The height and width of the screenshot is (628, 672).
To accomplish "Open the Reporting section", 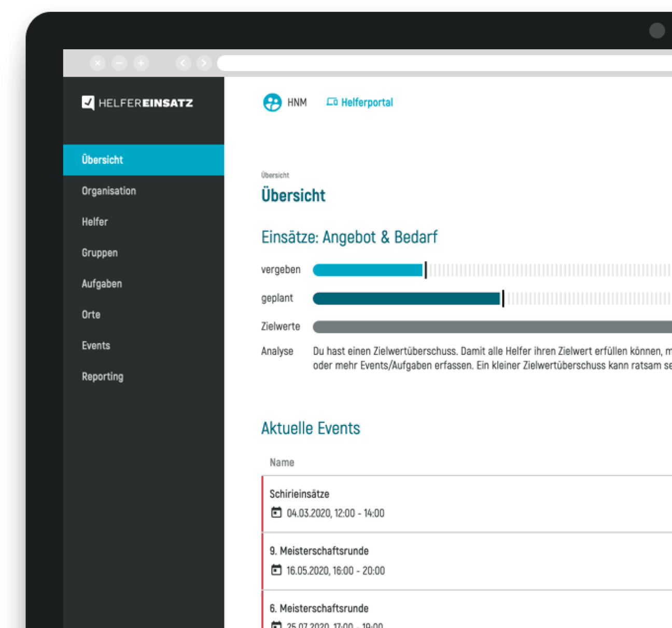I will pos(102,377).
